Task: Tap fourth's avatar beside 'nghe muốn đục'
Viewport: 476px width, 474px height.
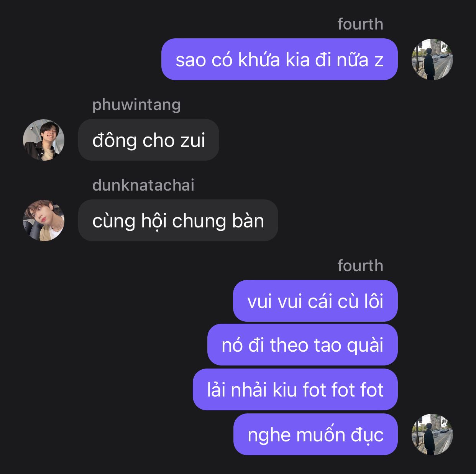Action: pyautogui.click(x=432, y=434)
